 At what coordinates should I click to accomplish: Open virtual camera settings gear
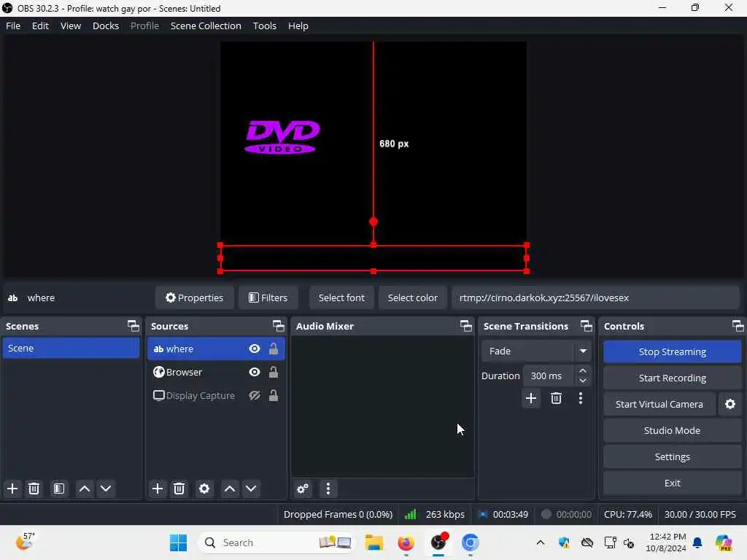(729, 404)
